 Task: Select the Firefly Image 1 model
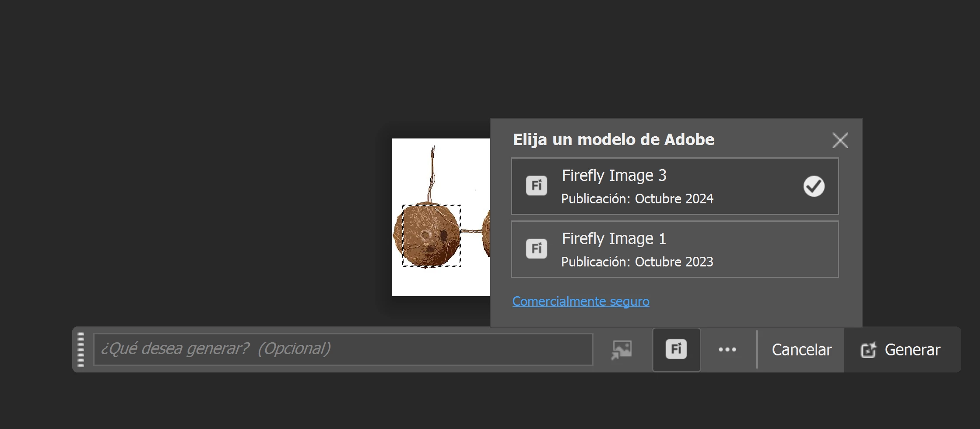pos(674,249)
